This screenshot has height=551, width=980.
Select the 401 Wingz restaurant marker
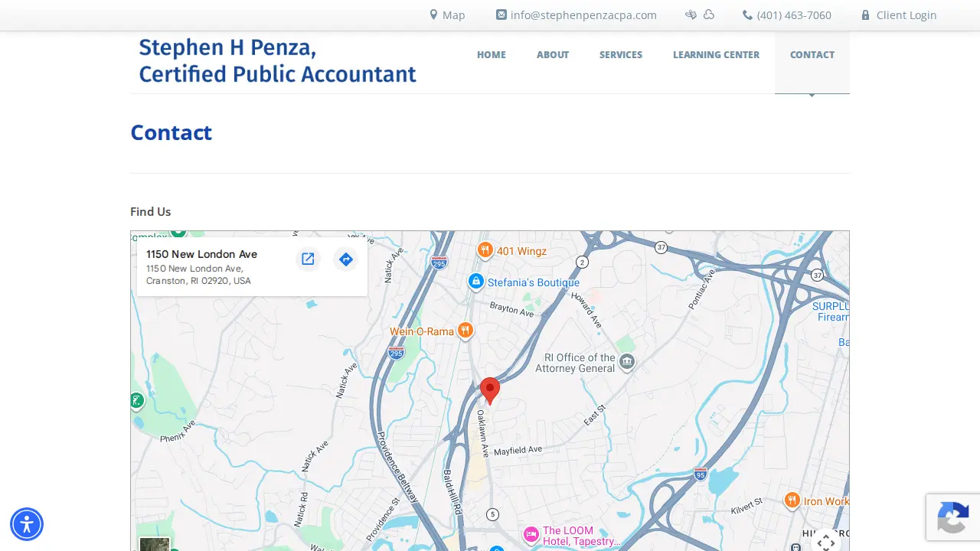point(485,250)
